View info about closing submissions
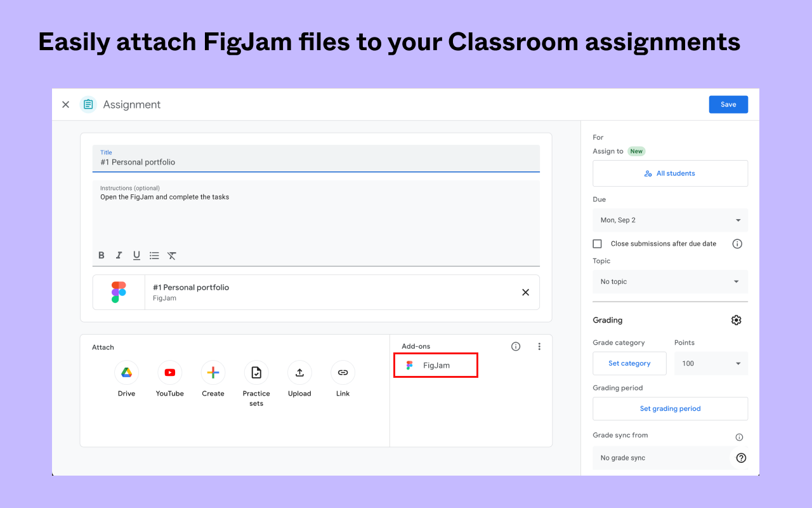 [737, 244]
